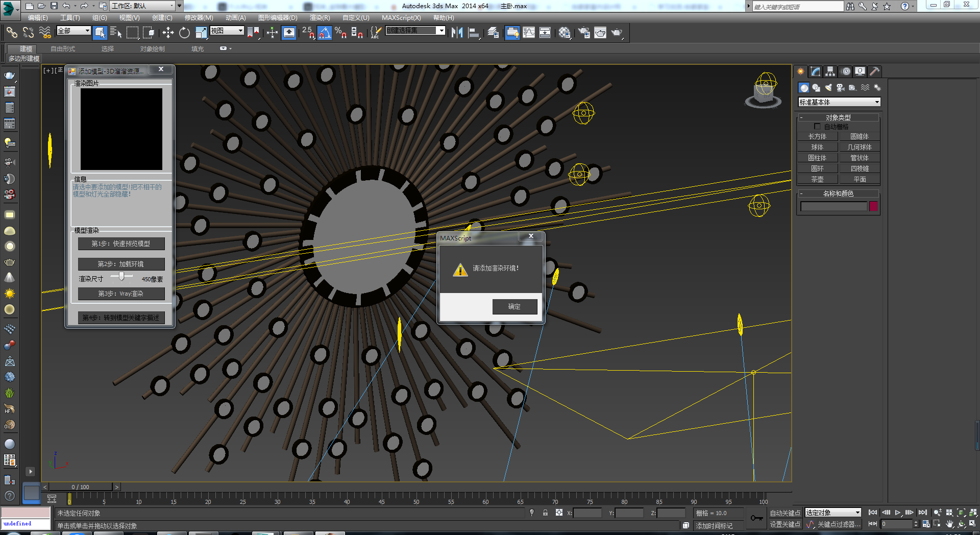Click the Save File icon

point(54,6)
